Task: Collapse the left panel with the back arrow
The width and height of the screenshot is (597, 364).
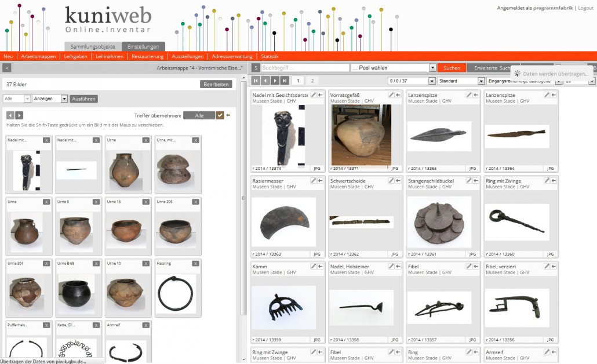Action: [x=7, y=68]
